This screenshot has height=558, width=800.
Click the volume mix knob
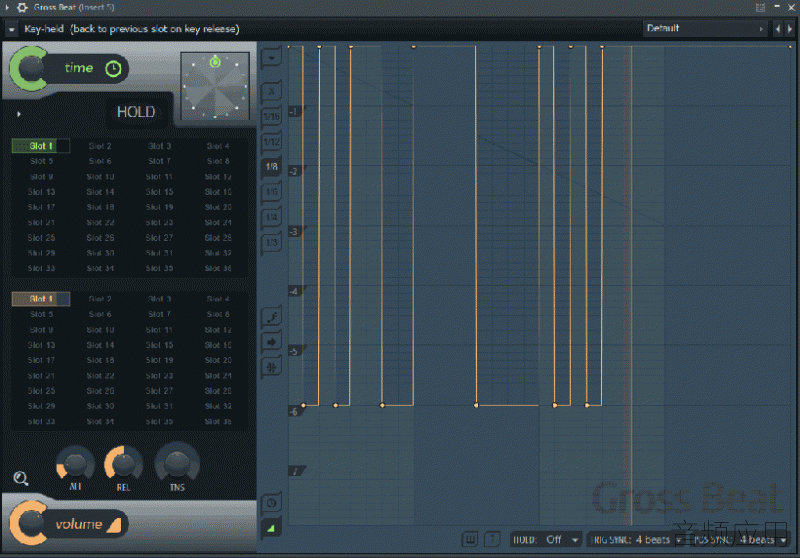tap(30, 523)
